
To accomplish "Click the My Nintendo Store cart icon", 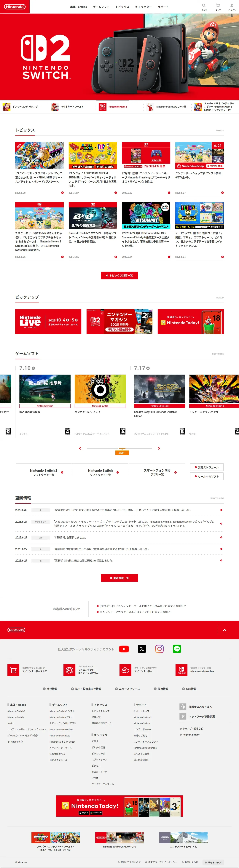I will [x=13, y=670].
